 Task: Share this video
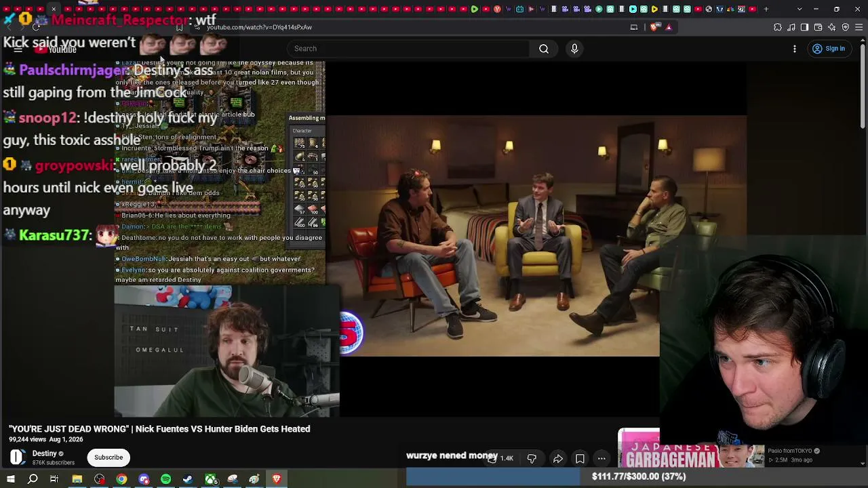tap(557, 459)
